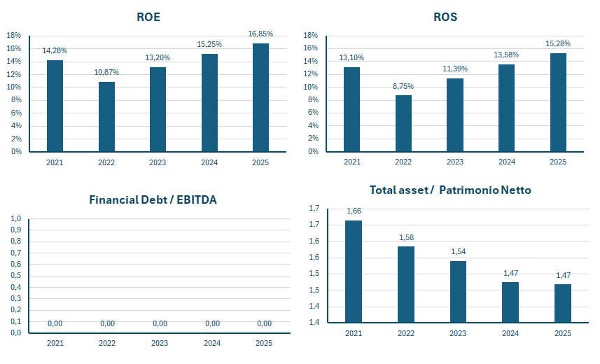
Task: Click the 2025 bar in the ROE chart
Action: click(x=260, y=97)
